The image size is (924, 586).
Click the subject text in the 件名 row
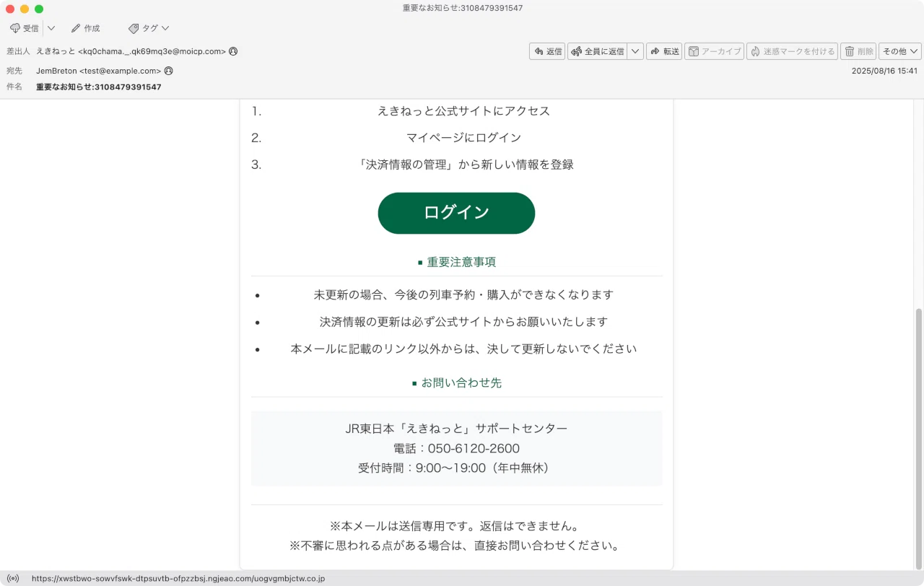(99, 87)
